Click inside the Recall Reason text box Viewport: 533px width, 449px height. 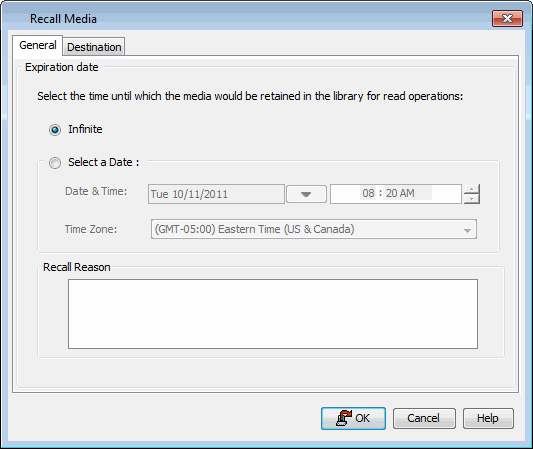tap(273, 314)
